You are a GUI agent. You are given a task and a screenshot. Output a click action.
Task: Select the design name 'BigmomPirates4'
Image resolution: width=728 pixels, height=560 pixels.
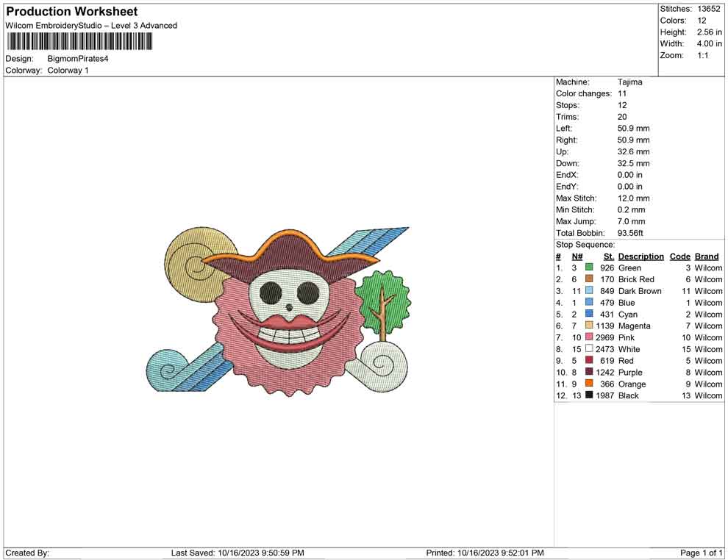tap(77, 59)
